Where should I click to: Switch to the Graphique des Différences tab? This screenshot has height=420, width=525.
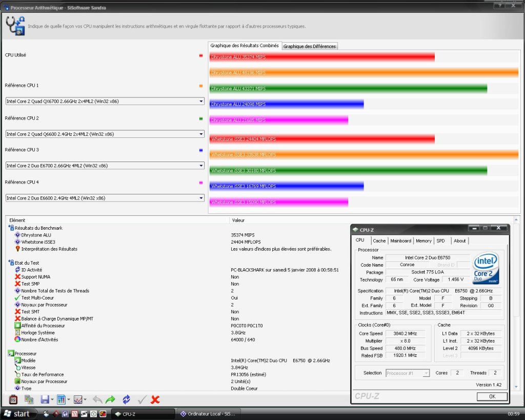click(x=309, y=46)
